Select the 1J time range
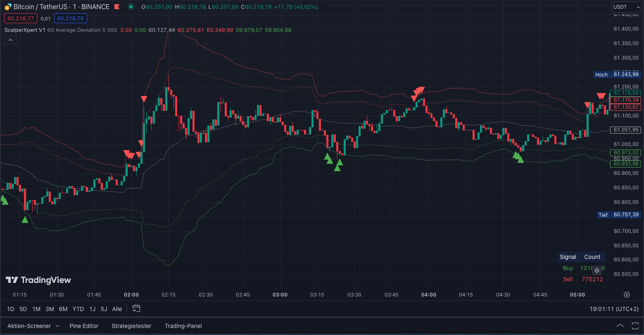Viewport: 644px width, 335px height. tap(93, 309)
